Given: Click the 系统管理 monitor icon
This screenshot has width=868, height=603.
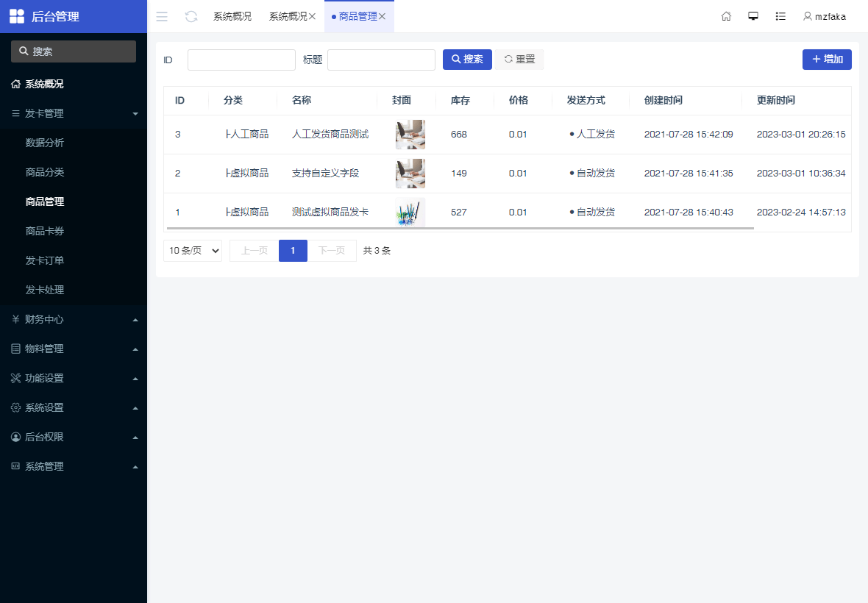Looking at the screenshot, I should pyautogui.click(x=15, y=466).
